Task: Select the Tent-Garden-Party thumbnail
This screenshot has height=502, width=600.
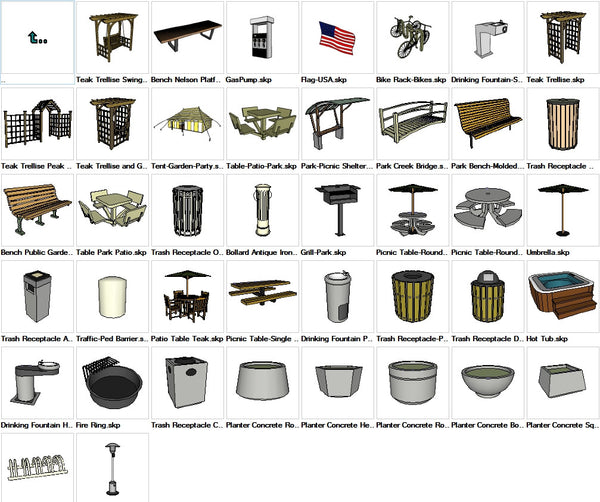Action: pyautogui.click(x=186, y=124)
